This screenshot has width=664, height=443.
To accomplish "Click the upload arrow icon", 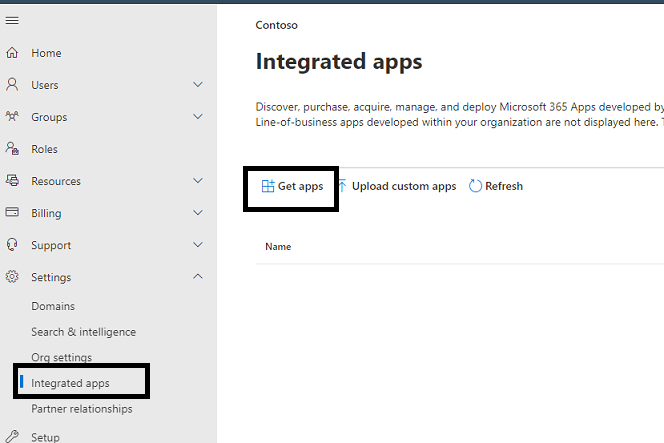I will (x=343, y=186).
